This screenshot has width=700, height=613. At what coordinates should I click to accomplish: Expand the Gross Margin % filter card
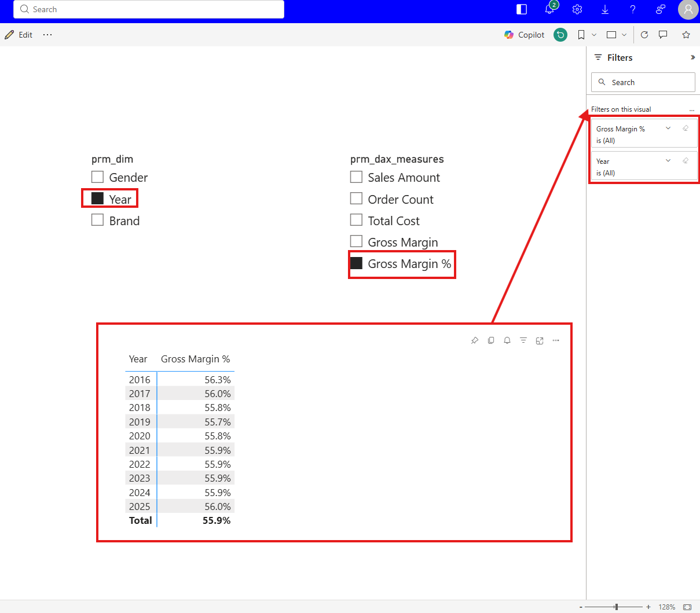pyautogui.click(x=668, y=129)
